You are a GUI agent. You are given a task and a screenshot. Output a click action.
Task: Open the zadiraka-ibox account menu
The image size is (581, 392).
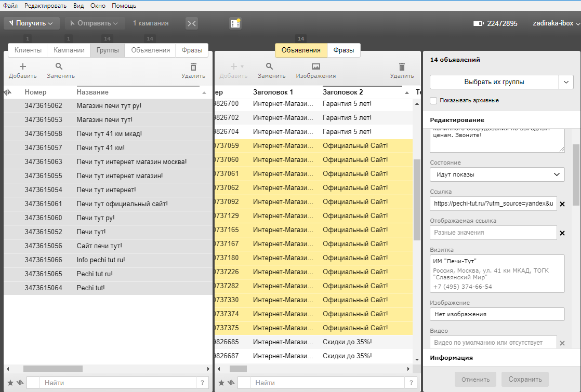[x=556, y=23]
